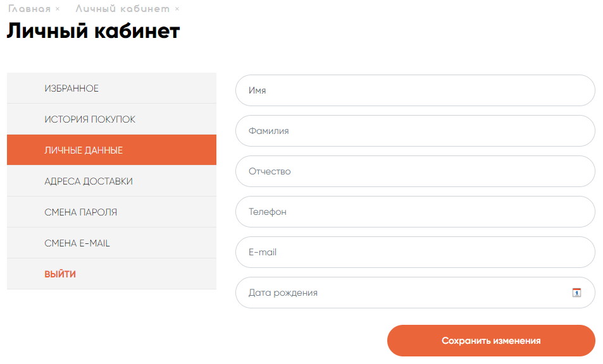Go to Главная breadcrumb link
The height and width of the screenshot is (364, 603).
point(29,8)
